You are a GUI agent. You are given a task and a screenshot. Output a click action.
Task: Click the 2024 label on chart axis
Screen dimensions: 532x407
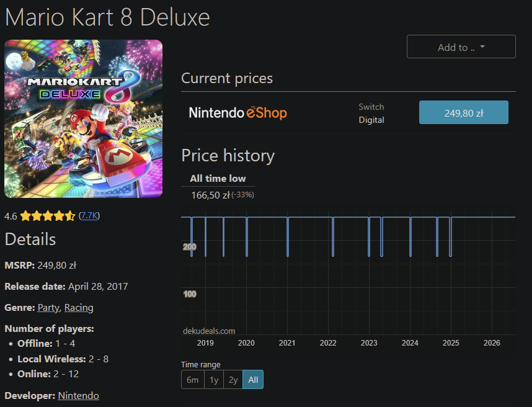point(410,343)
